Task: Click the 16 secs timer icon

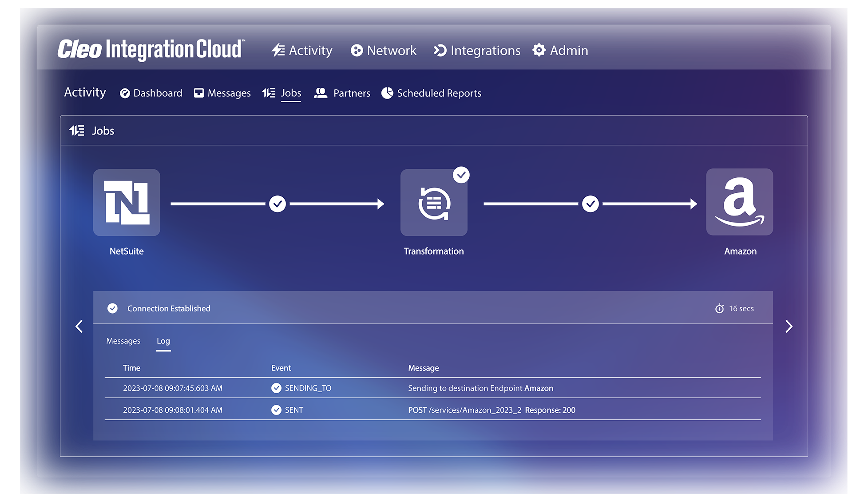Action: point(720,308)
